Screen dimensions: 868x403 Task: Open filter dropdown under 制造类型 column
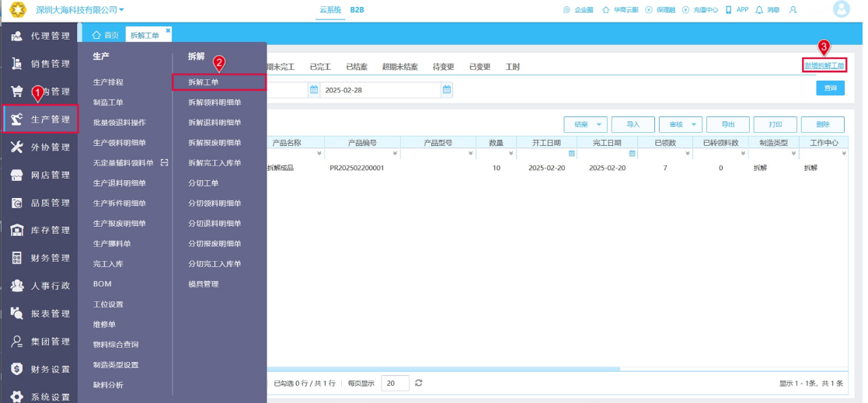[794, 153]
